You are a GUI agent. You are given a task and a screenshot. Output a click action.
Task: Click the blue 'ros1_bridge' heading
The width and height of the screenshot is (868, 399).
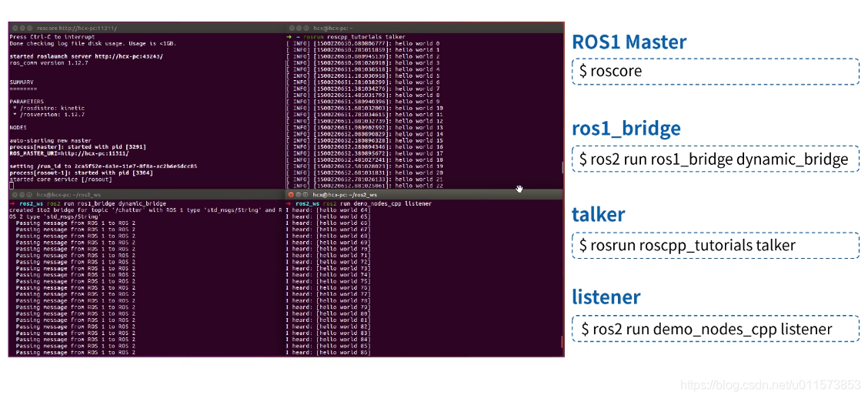tap(626, 129)
